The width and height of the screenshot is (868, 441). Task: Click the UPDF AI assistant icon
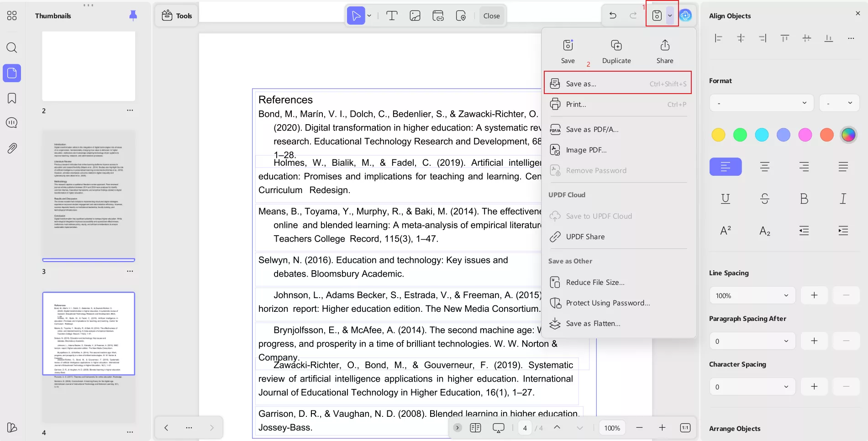685,16
